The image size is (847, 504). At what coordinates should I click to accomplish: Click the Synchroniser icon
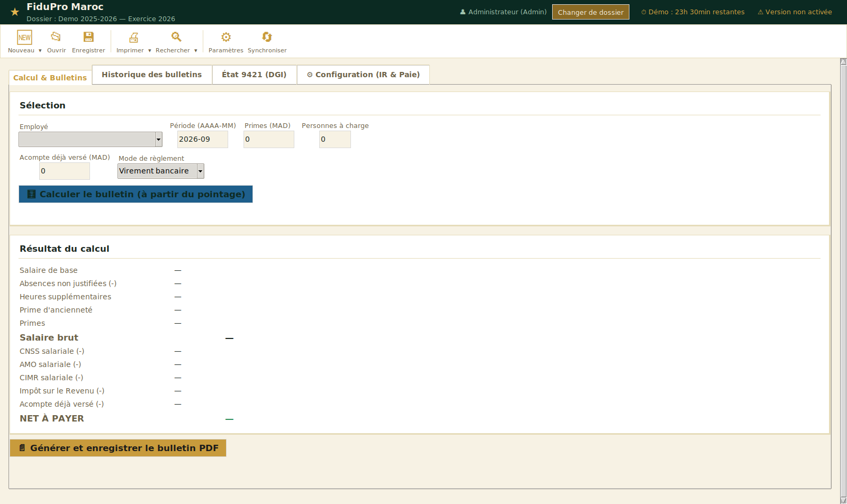pos(267,36)
